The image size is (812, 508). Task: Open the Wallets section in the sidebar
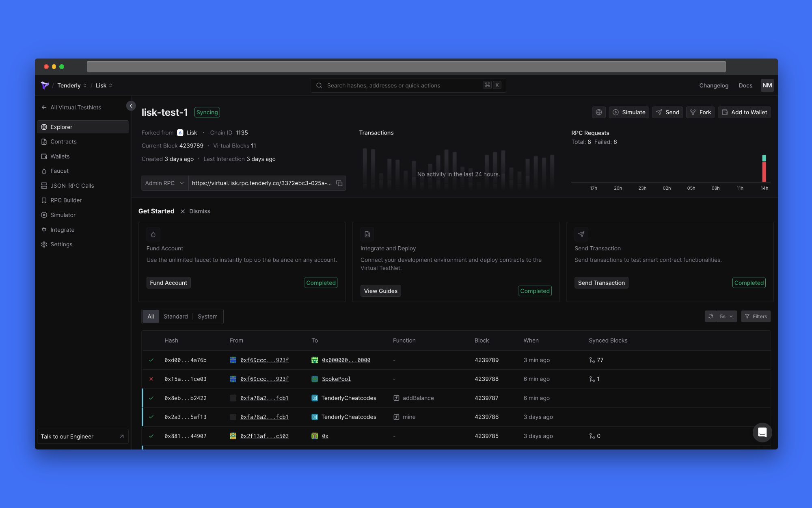pyautogui.click(x=60, y=156)
